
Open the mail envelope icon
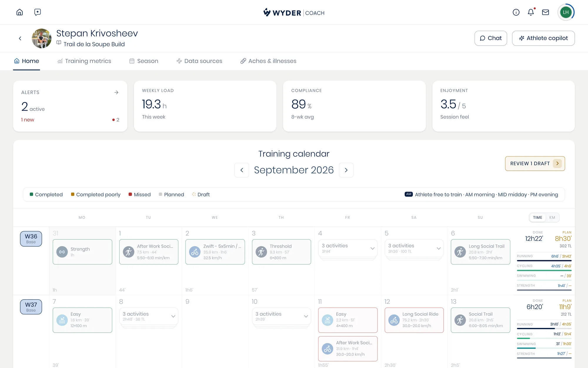(545, 12)
